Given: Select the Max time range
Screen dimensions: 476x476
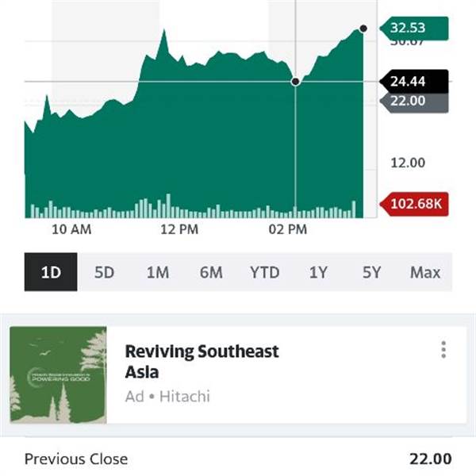Looking at the screenshot, I should 425,272.
